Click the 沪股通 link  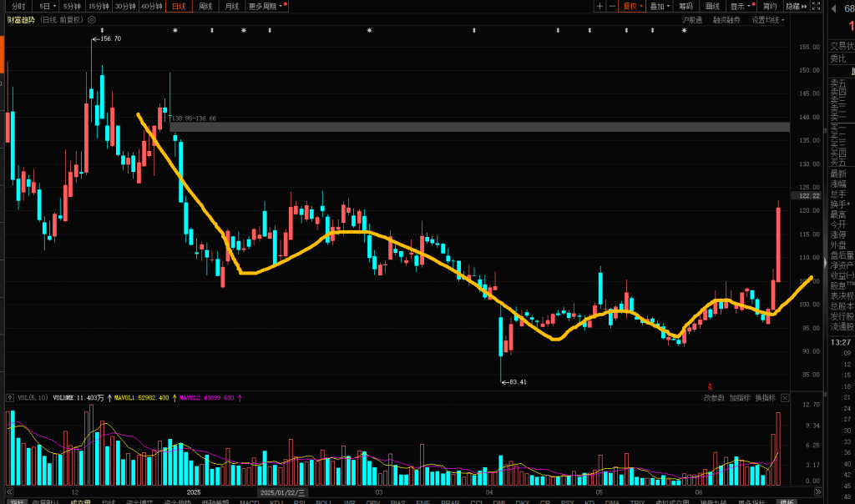[692, 20]
